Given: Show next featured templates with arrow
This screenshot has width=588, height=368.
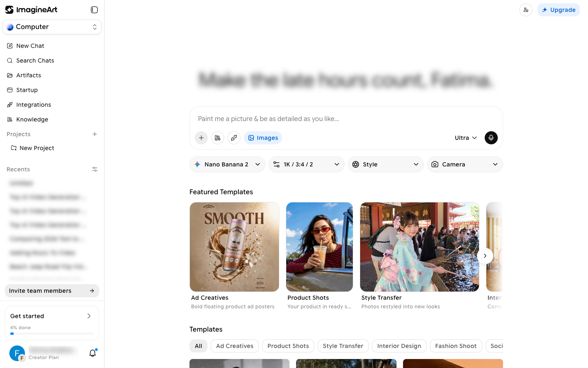Looking at the screenshot, I should pyautogui.click(x=485, y=256).
